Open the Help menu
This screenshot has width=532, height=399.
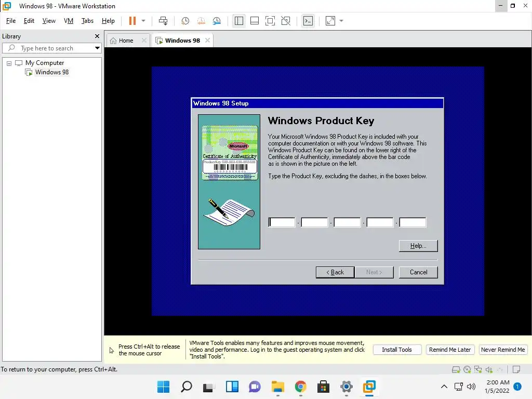coord(108,21)
